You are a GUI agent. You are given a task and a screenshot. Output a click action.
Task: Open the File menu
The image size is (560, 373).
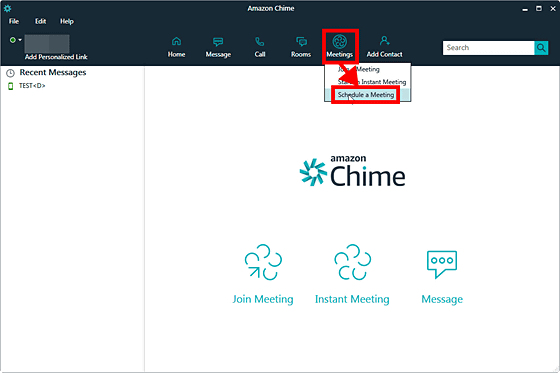point(14,21)
